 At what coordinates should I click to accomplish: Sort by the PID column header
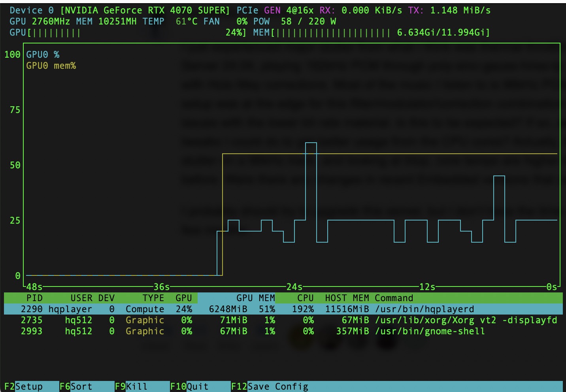(x=34, y=298)
